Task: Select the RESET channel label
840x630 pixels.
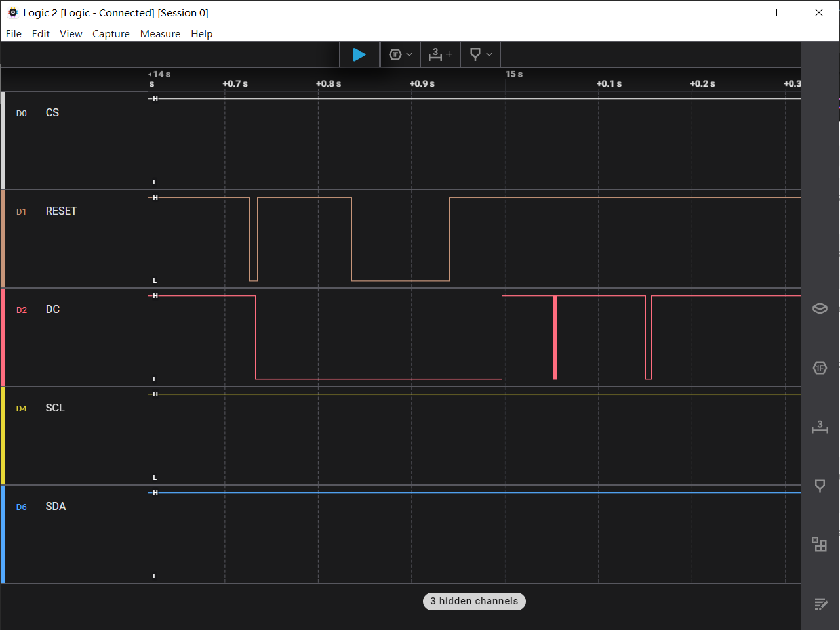Action: pyautogui.click(x=61, y=211)
